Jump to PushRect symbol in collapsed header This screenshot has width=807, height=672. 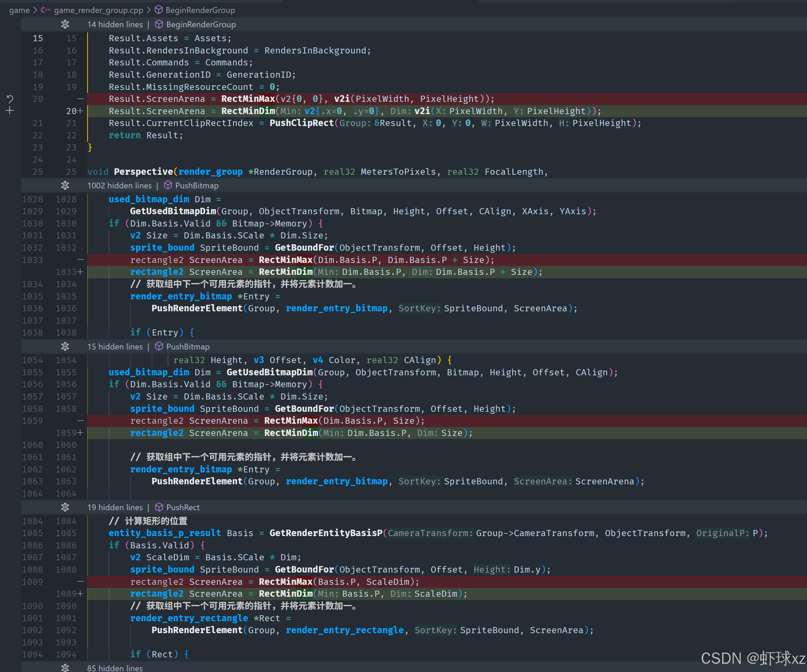click(x=183, y=507)
